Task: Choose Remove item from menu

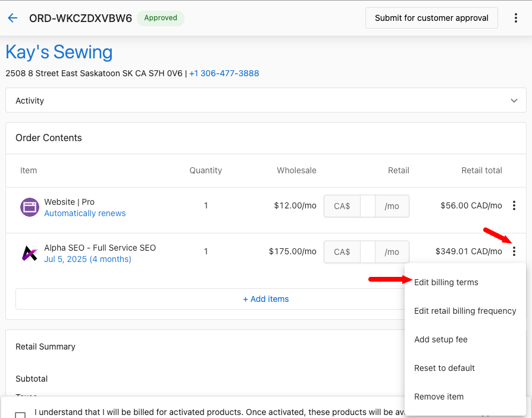Action: [439, 397]
